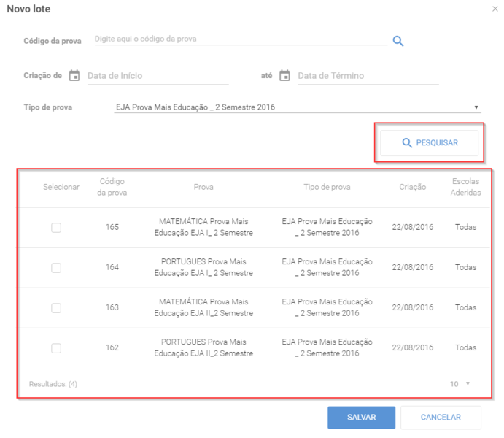Click the Escolas Aderidas column header
The height and width of the screenshot is (438, 504).
(466, 187)
